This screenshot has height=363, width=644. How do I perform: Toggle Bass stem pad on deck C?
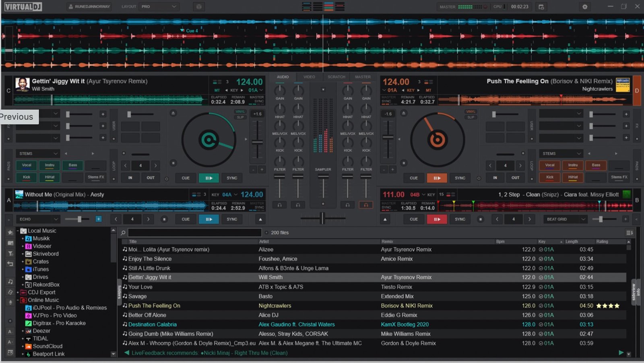click(73, 165)
